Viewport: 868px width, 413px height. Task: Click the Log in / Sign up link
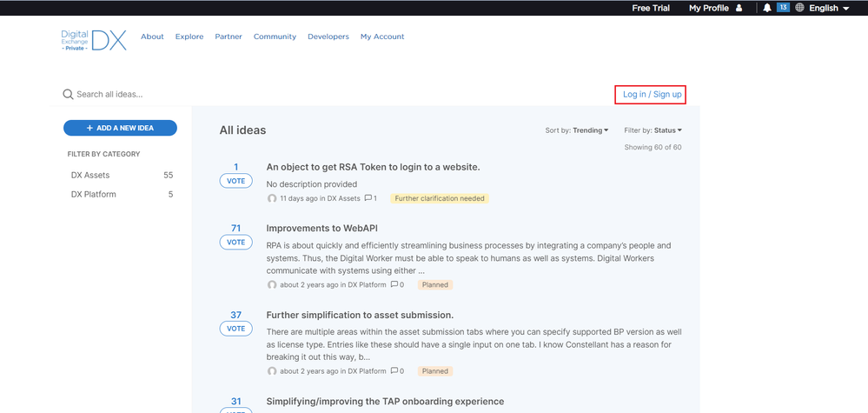(652, 94)
